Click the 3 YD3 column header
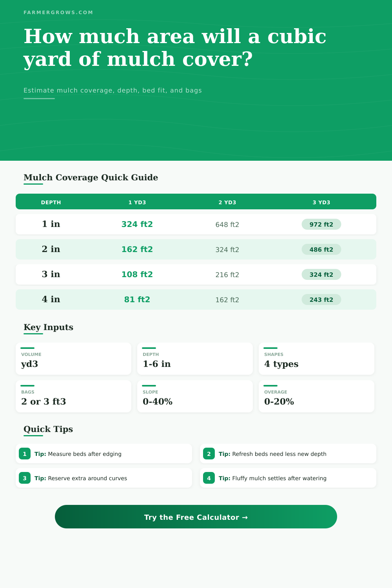392x588 pixels. 321,202
